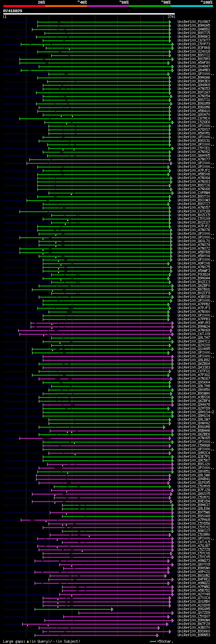This screenshot has height=644, width=216.
Task: Click the UniRef100_Q6XL71 label
Action: point(194,241)
